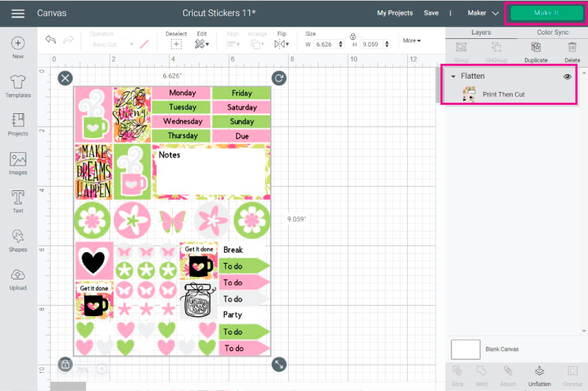Click the Blank Canvas swatch
Viewport: 588px width, 391px height.
click(465, 349)
